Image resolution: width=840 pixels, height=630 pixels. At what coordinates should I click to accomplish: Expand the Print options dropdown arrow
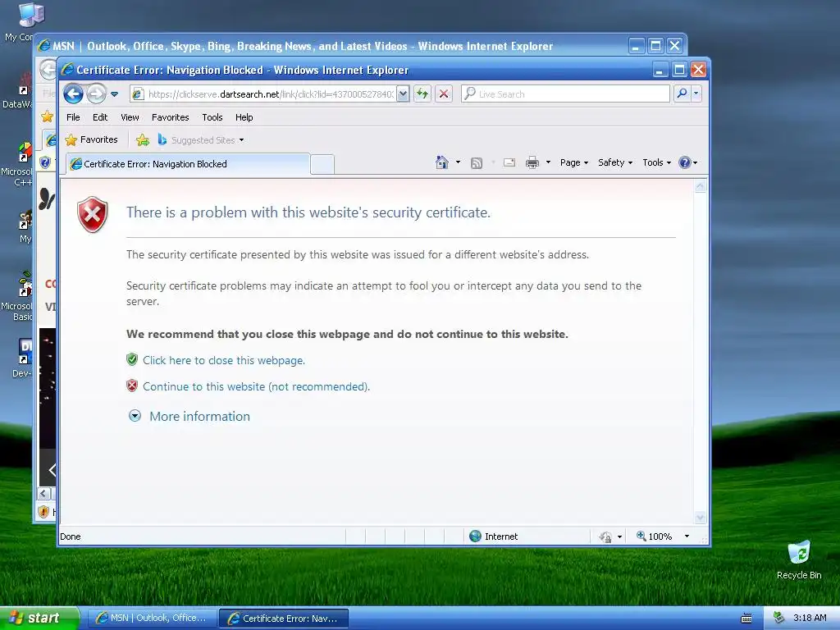[x=548, y=162]
